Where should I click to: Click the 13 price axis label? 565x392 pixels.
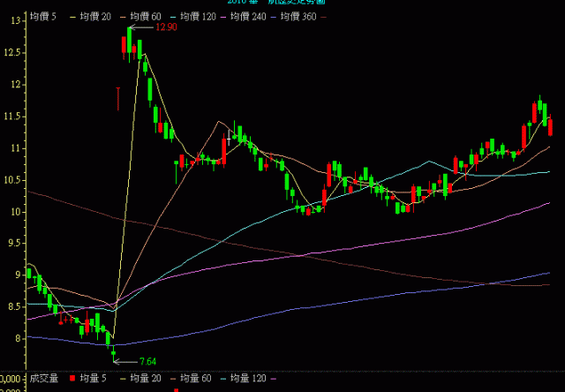16,21
